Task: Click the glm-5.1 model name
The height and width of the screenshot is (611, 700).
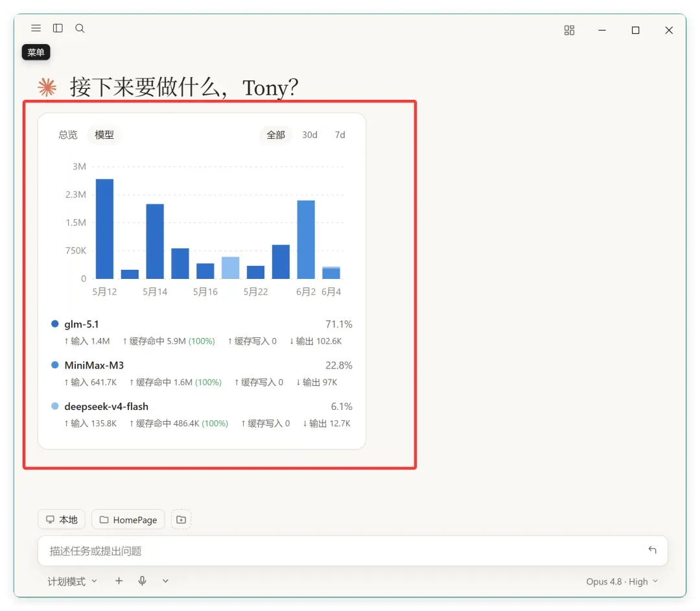Action: click(82, 324)
